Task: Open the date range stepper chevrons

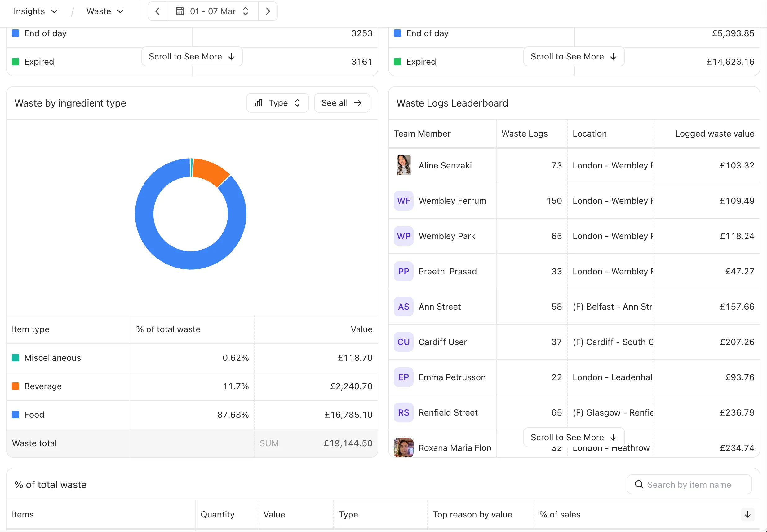Action: pyautogui.click(x=245, y=11)
